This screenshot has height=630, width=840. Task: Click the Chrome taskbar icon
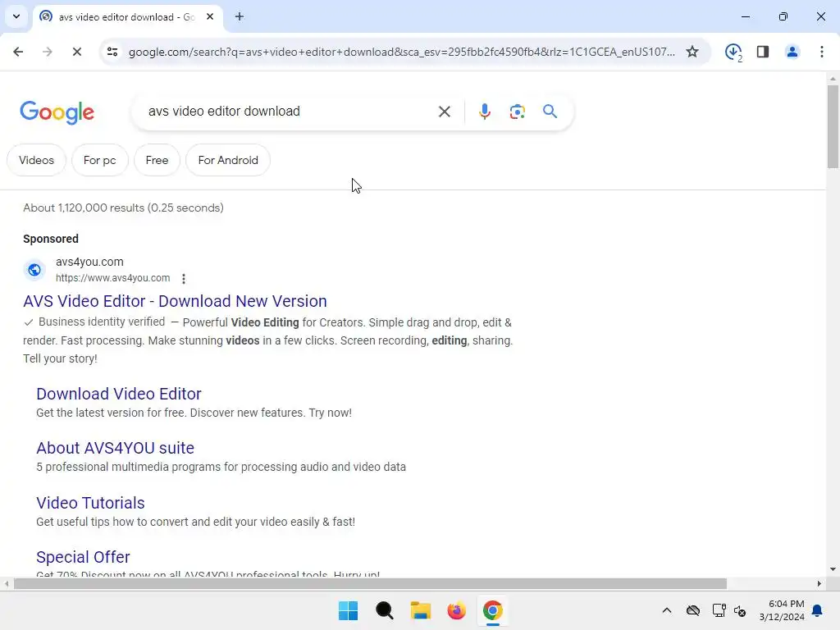(493, 610)
